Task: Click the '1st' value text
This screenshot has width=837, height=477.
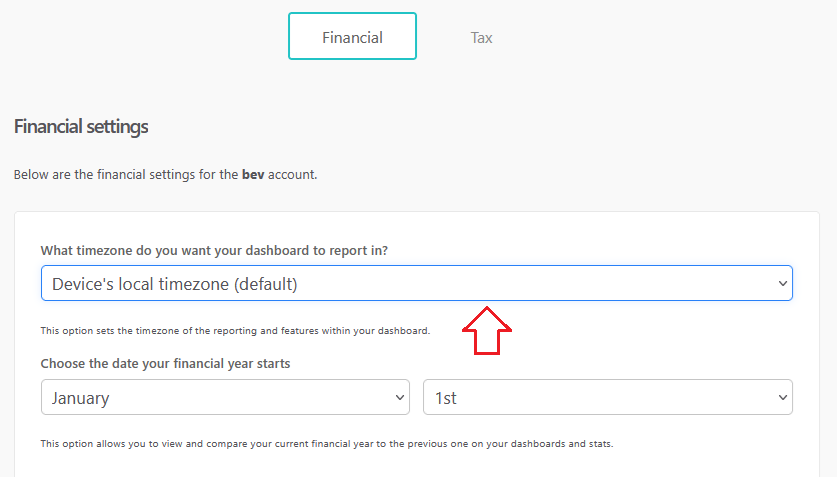Action: [x=446, y=398]
